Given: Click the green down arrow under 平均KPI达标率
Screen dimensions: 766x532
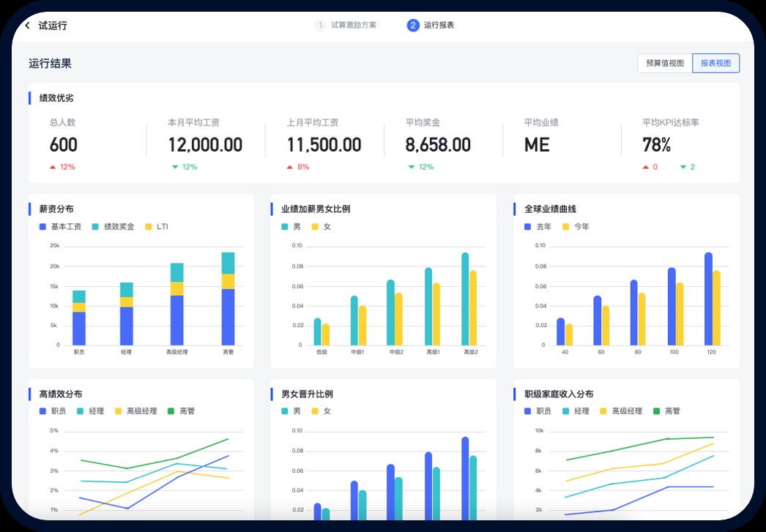Looking at the screenshot, I should [x=683, y=167].
